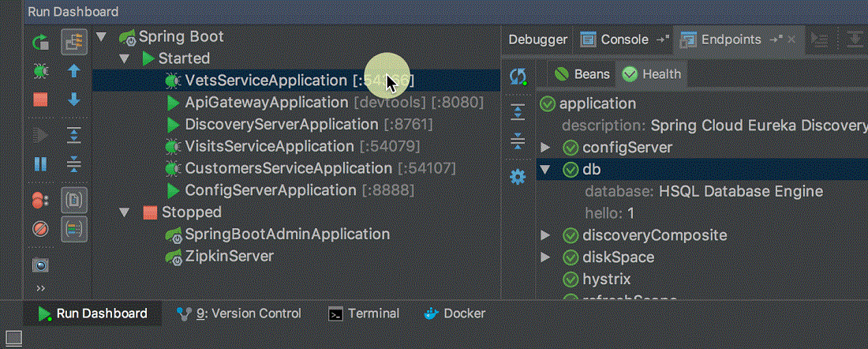Collapse the db health node

pos(545,170)
